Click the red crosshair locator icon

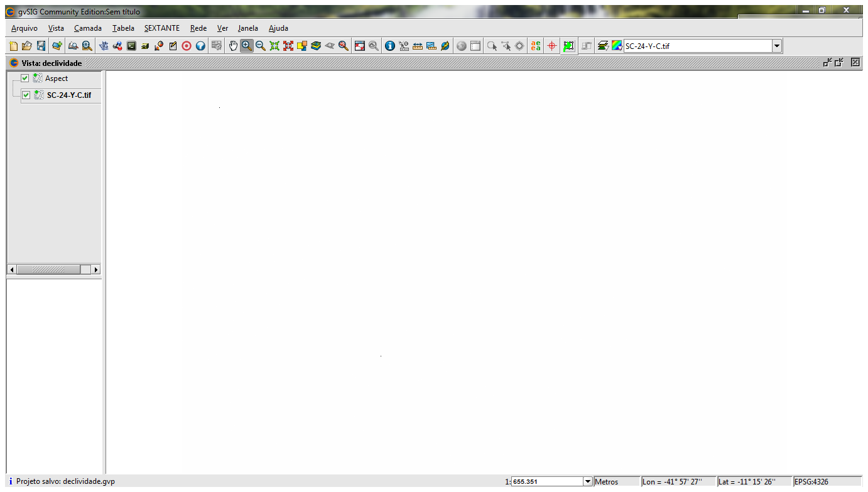point(551,46)
